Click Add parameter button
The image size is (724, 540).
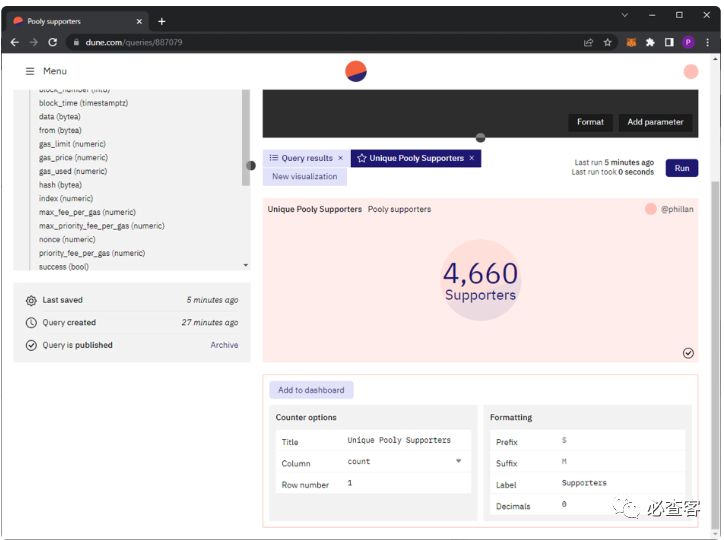[x=655, y=122]
